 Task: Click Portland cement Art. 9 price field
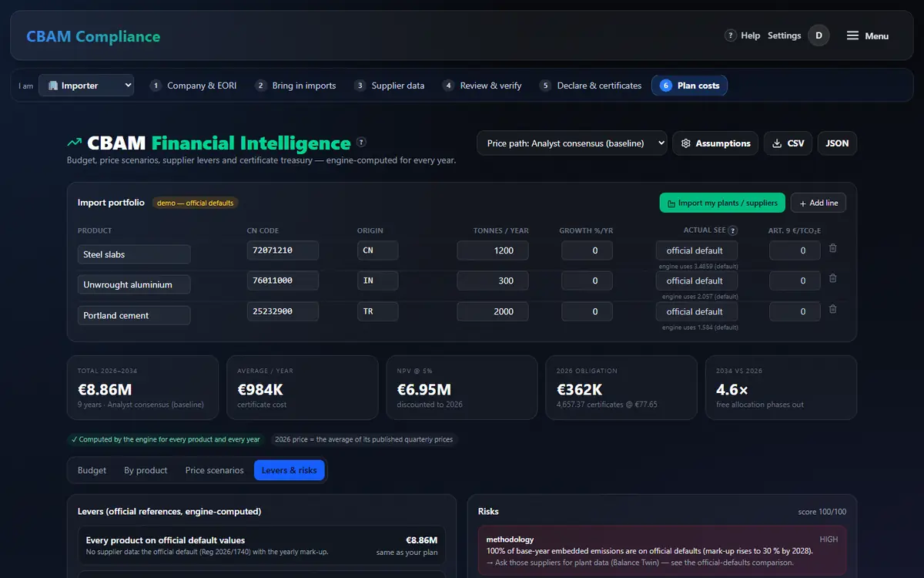tap(795, 311)
